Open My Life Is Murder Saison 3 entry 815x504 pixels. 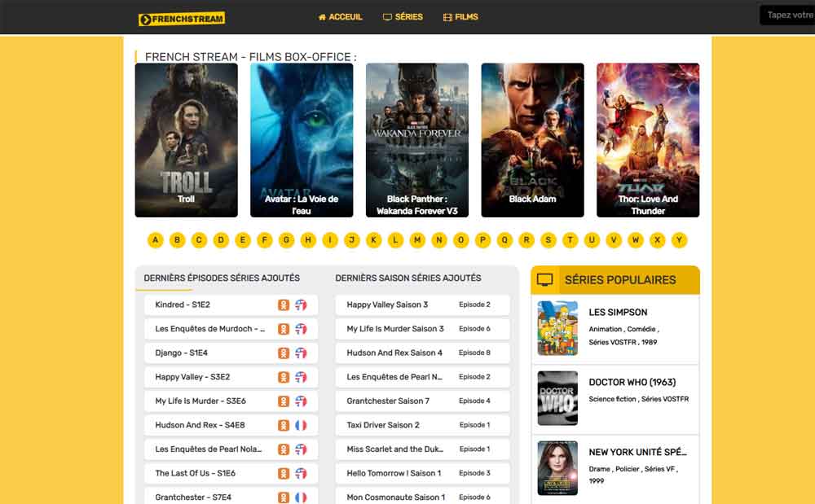[422, 329]
